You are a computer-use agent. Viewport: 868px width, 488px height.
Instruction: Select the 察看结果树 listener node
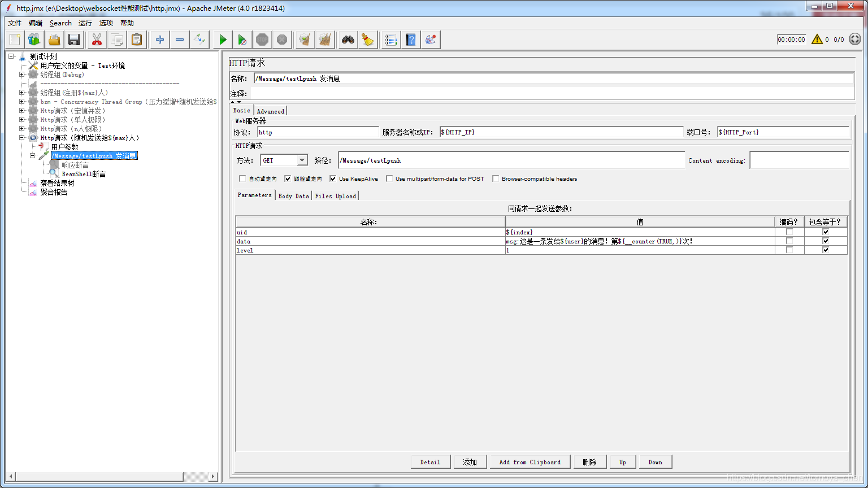pos(57,183)
